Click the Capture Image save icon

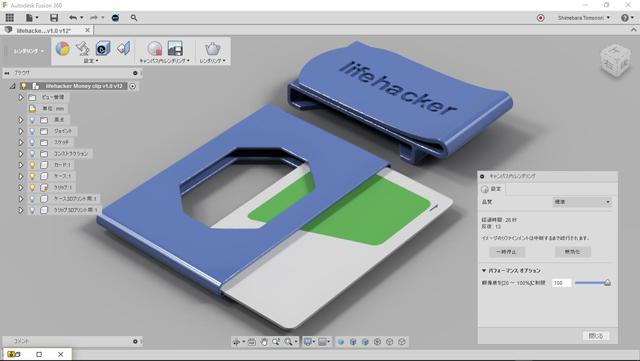[x=175, y=49]
